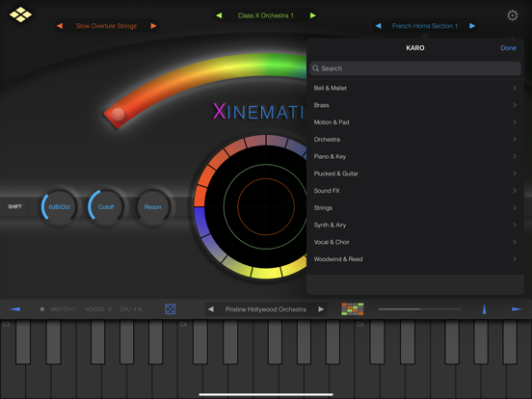Select previous patch before Pristine Hollywood Orchestra
The image size is (532, 399).
point(211,309)
